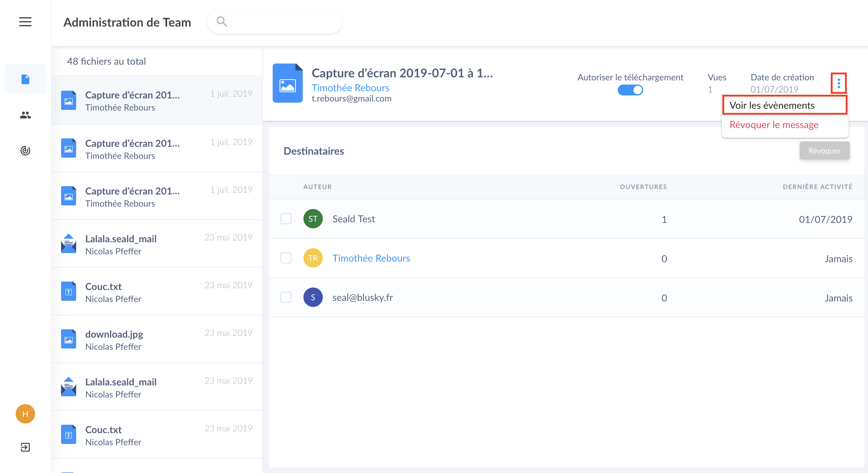Click the orange H user avatar
This screenshot has width=868, height=473.
[25, 414]
